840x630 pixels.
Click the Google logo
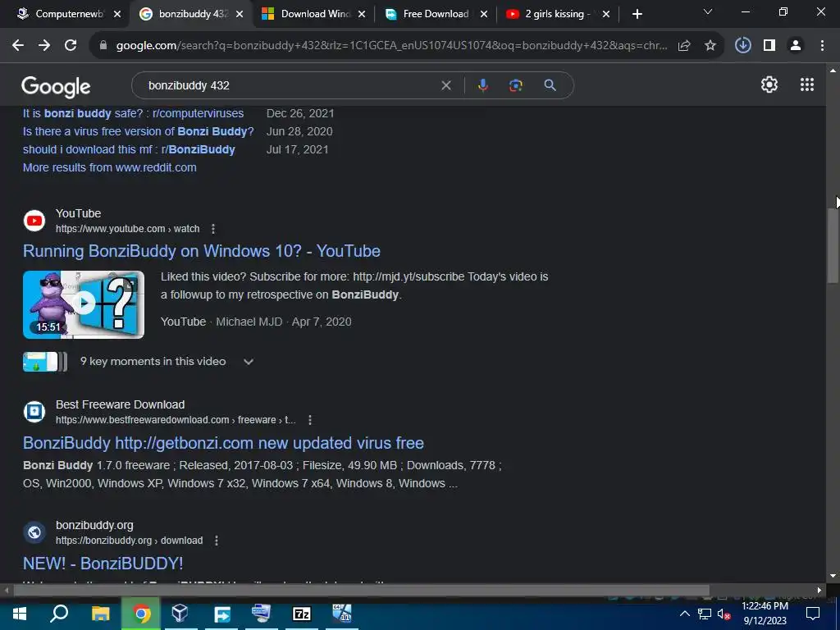click(56, 87)
